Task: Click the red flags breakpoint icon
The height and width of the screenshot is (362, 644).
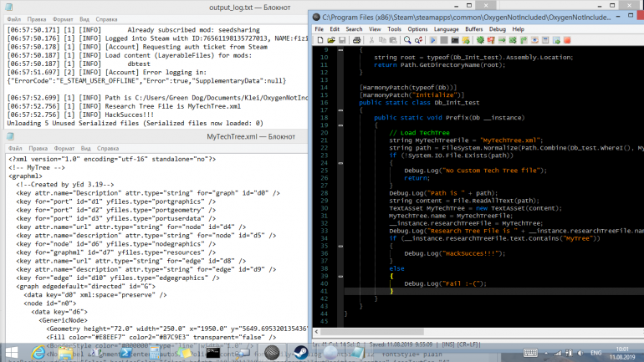Action: point(491,40)
